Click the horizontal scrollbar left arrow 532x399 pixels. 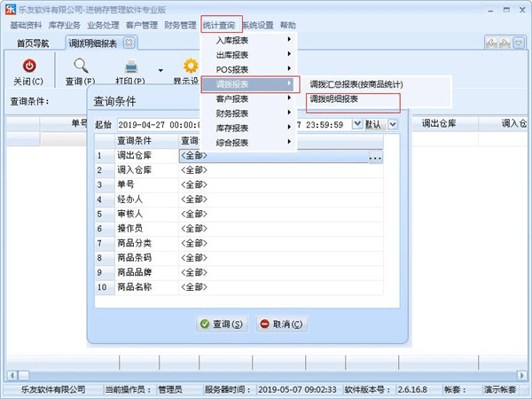tap(12, 375)
